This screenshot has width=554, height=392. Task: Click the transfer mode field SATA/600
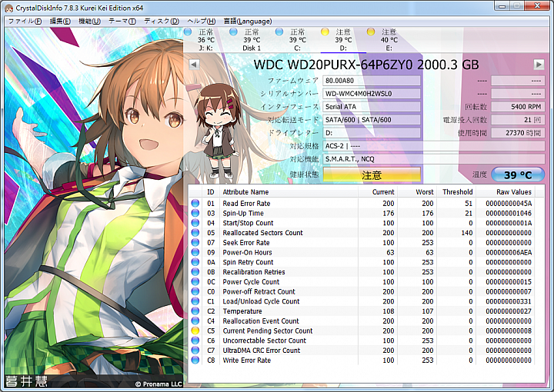coord(372,120)
